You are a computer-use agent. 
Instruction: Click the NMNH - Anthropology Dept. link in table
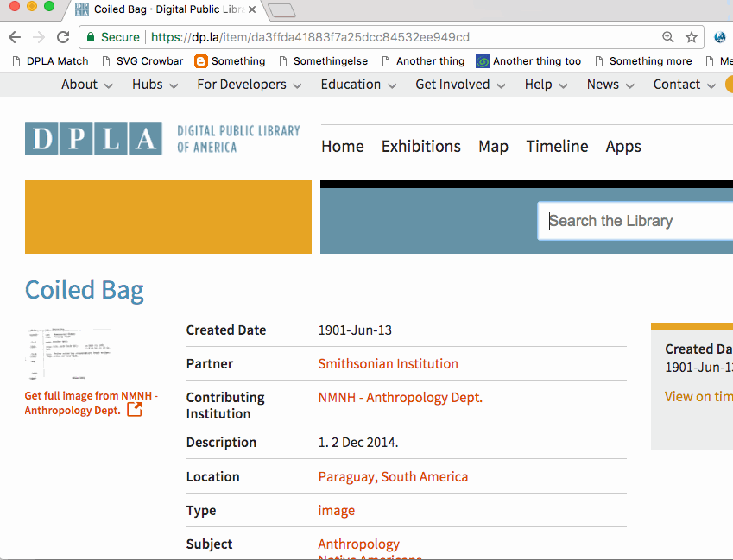point(400,398)
